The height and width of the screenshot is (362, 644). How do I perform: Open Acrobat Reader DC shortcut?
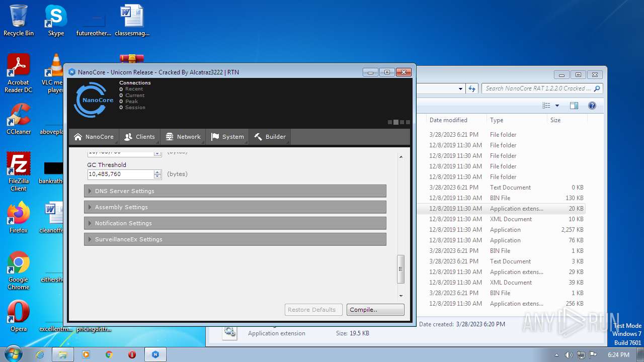click(19, 73)
